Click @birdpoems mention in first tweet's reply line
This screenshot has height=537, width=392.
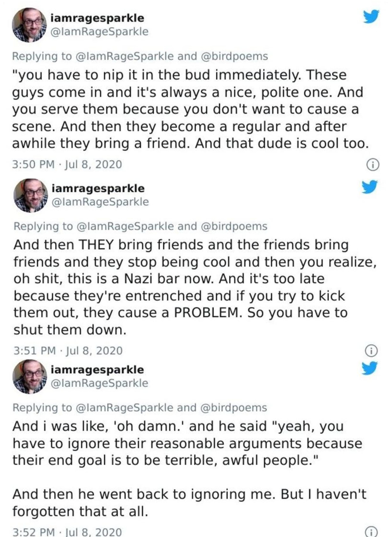[x=234, y=56]
